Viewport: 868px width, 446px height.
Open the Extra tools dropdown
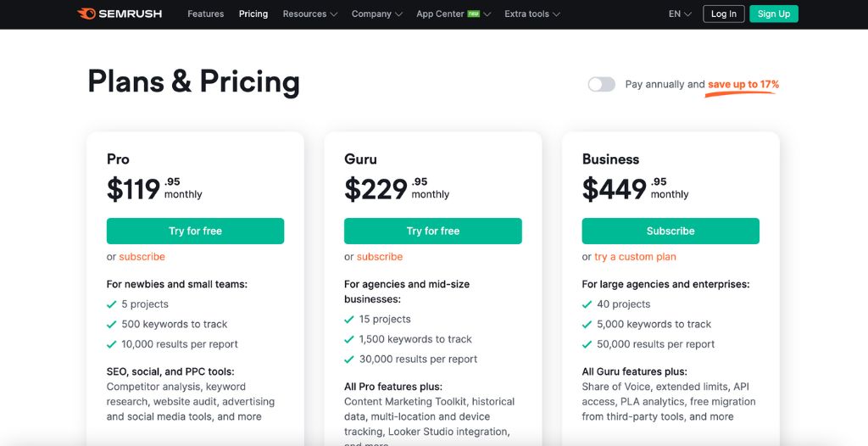[x=532, y=14]
